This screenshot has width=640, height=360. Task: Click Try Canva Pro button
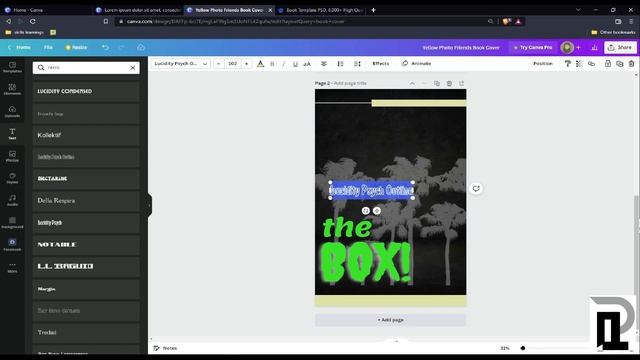[533, 48]
